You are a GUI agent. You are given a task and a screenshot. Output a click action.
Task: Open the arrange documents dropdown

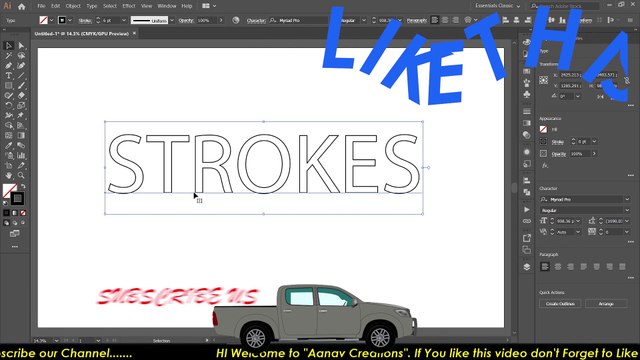[209, 6]
